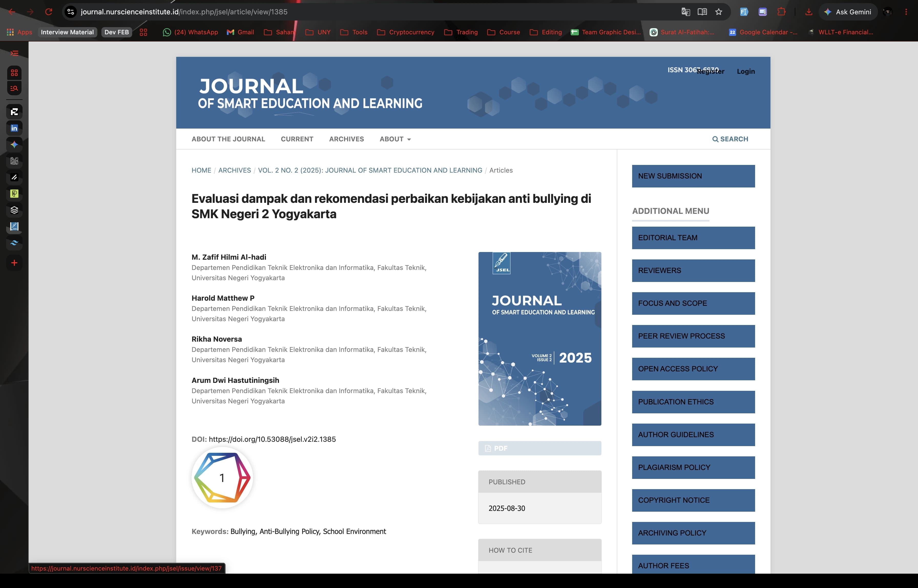
Task: Open the LinkedIn sidebar tab
Action: [14, 128]
